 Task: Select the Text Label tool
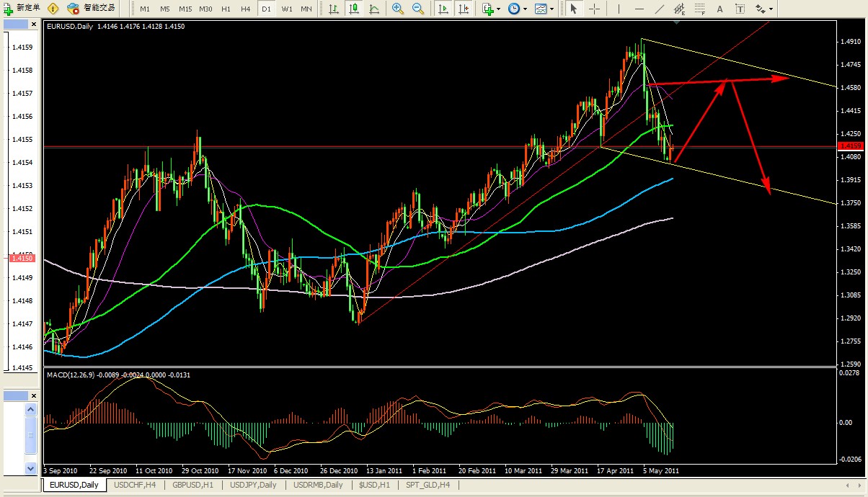740,9
